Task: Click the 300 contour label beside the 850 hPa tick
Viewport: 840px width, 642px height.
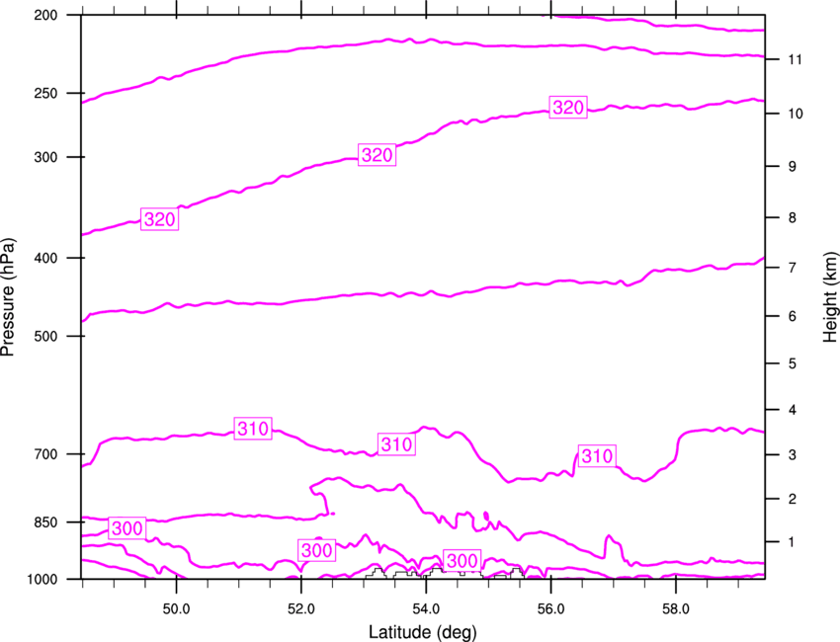Action: coord(126,529)
